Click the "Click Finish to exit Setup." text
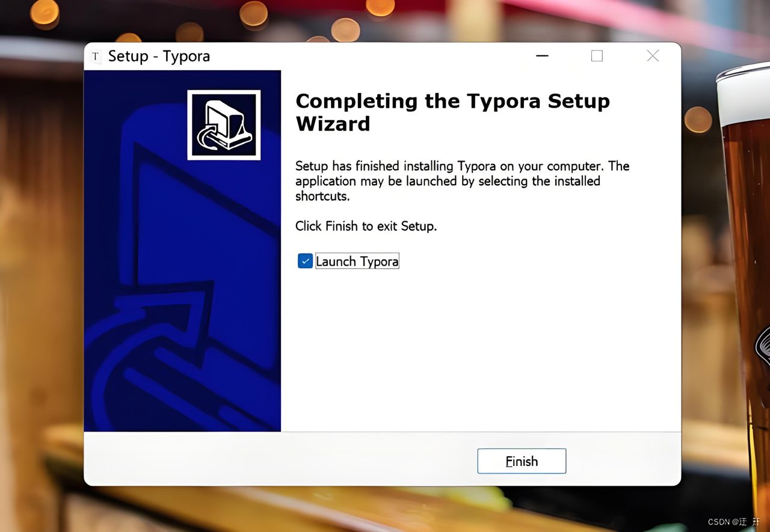Viewport: 770px width, 532px height. point(366,226)
